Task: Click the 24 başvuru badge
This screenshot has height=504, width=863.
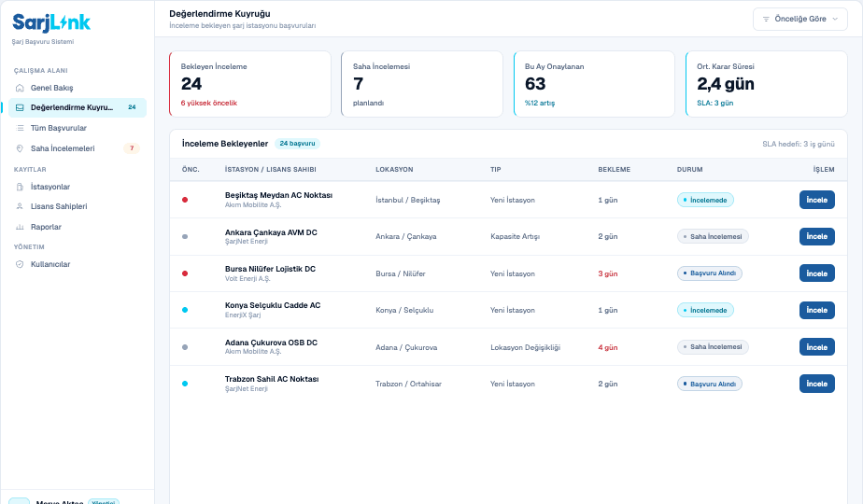Action: (x=297, y=144)
